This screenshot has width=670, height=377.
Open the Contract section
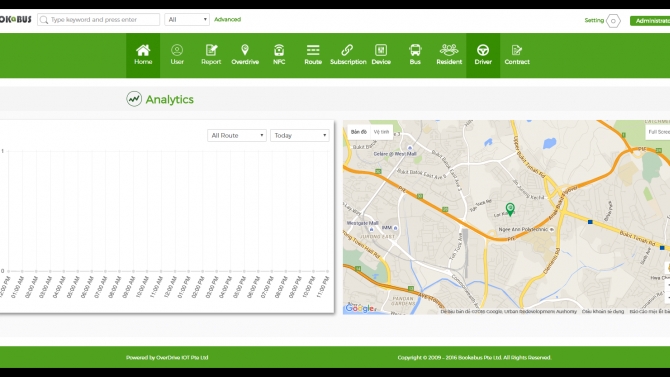click(x=517, y=55)
